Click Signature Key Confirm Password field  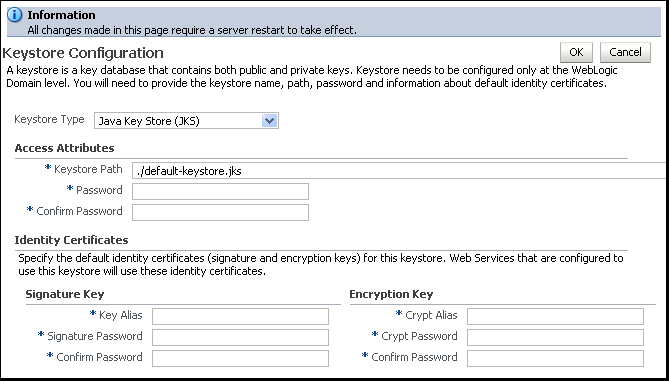240,358
